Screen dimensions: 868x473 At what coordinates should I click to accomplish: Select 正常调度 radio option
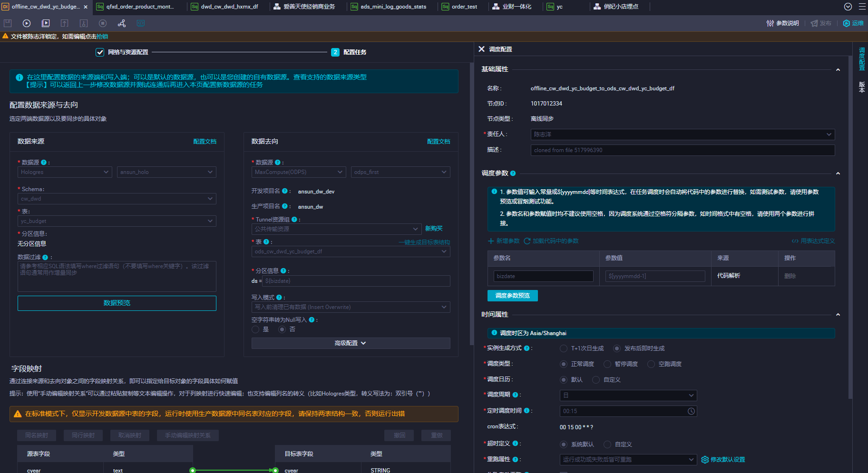564,364
